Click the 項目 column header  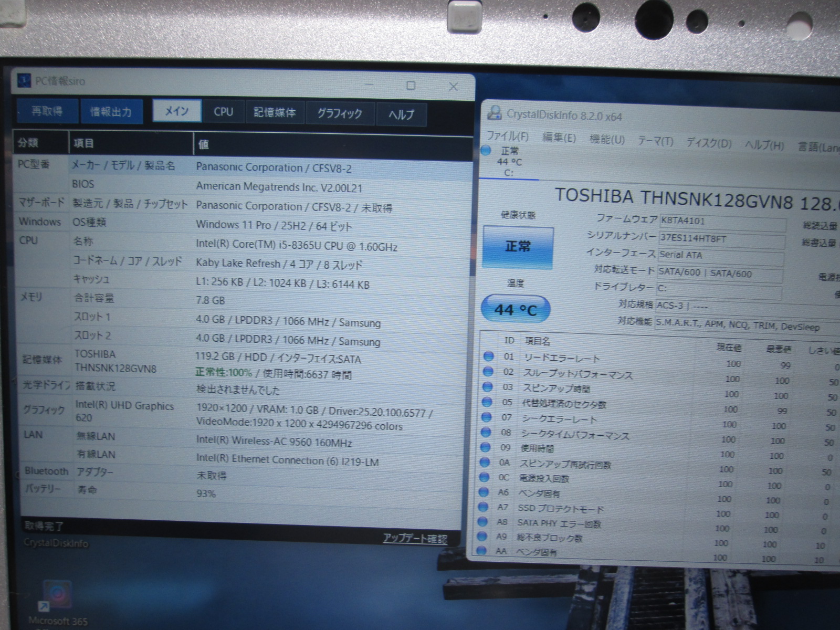point(131,143)
